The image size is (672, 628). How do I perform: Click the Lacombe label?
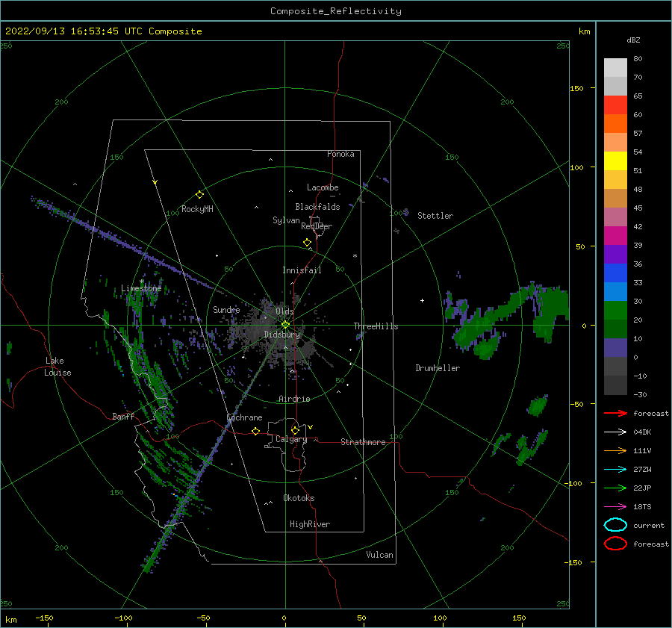tap(323, 187)
